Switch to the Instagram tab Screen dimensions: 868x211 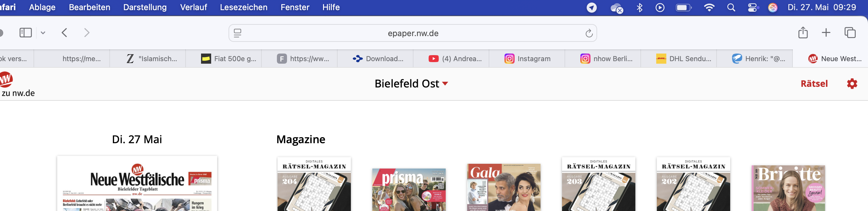pyautogui.click(x=527, y=59)
